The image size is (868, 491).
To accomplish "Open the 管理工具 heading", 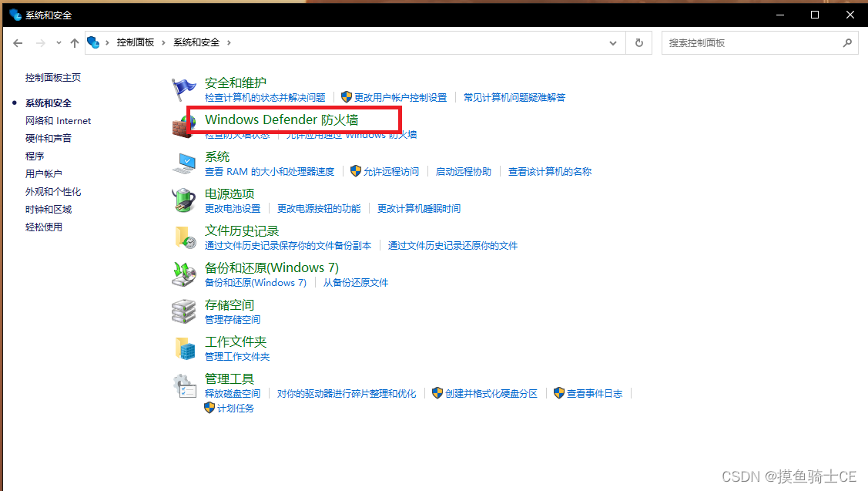I will [230, 379].
